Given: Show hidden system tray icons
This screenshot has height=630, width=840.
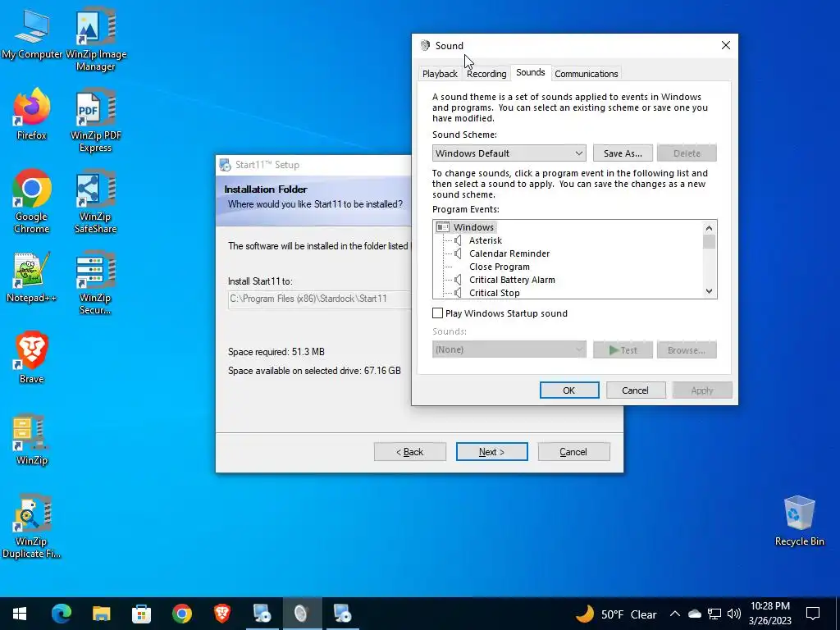Looking at the screenshot, I should pos(675,614).
